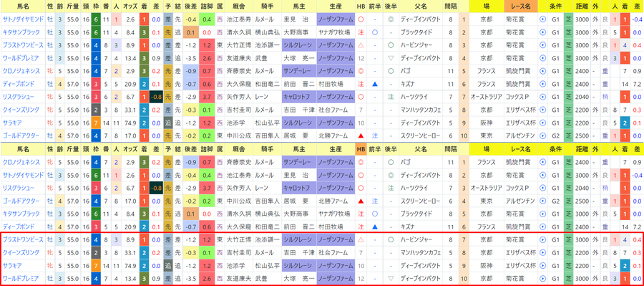Click black -0.8 cell in upper table
Viewport: 644px width, 286px height.
156,97
